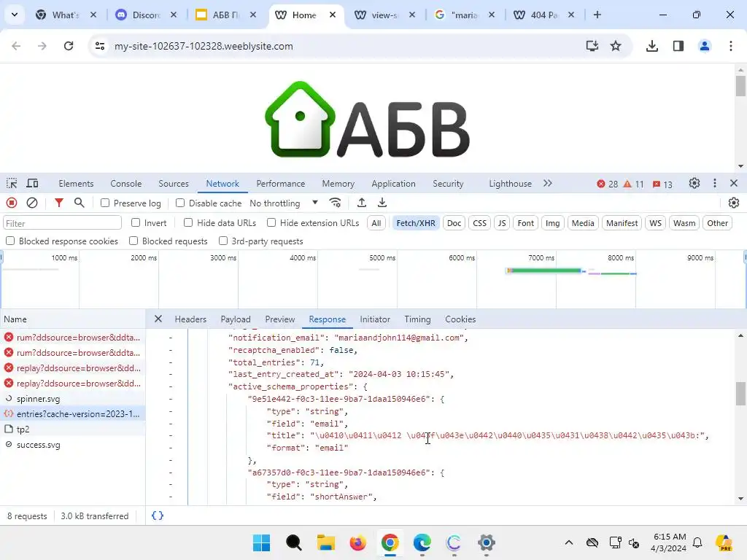Switch to the Sources tab

[174, 183]
